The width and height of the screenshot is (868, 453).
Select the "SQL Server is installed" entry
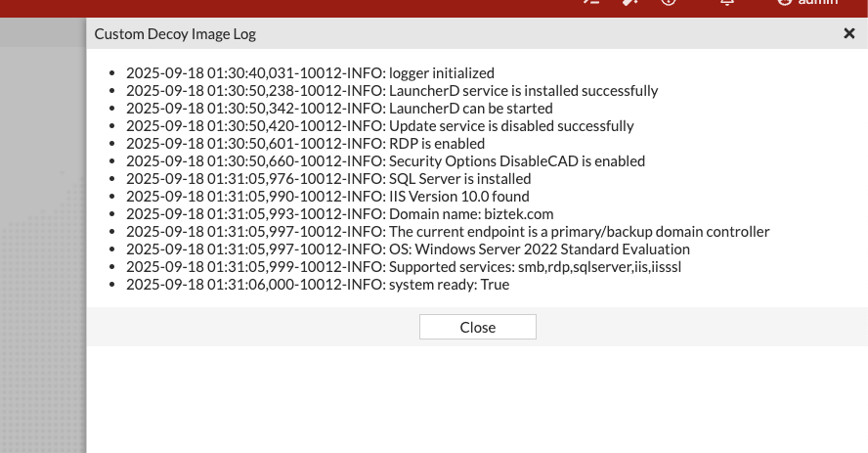(328, 179)
